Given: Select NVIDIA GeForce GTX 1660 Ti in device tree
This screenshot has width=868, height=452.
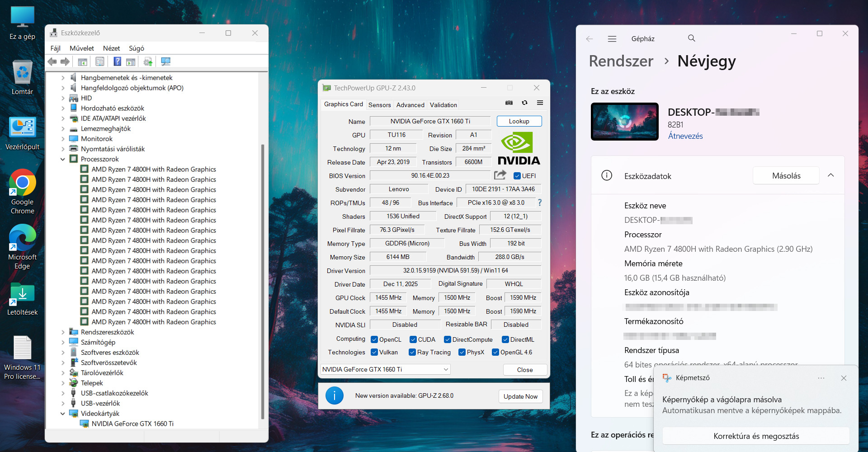Looking at the screenshot, I should (132, 424).
